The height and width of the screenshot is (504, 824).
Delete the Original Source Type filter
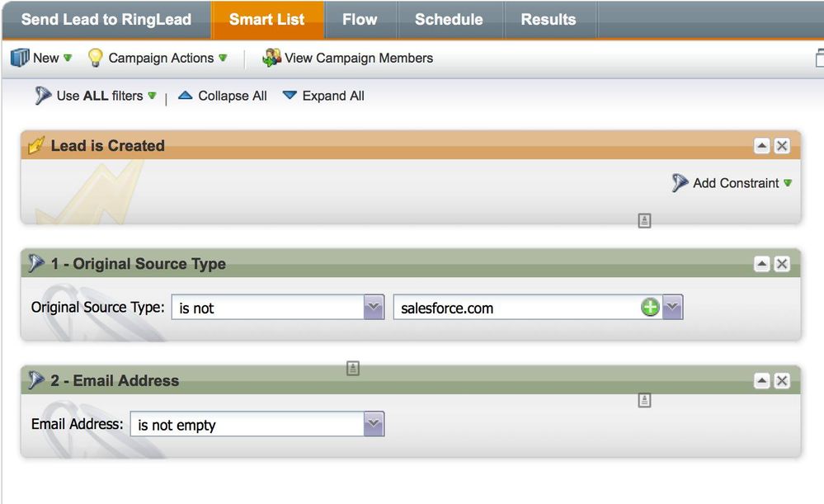click(782, 264)
